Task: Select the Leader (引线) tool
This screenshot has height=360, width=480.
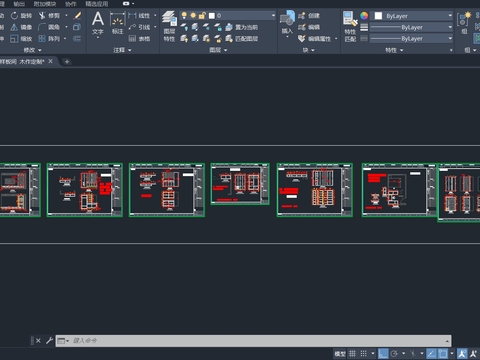Action: tap(139, 27)
